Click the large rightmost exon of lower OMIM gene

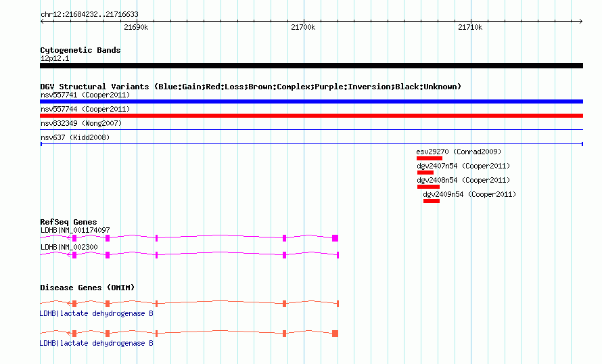click(x=335, y=334)
